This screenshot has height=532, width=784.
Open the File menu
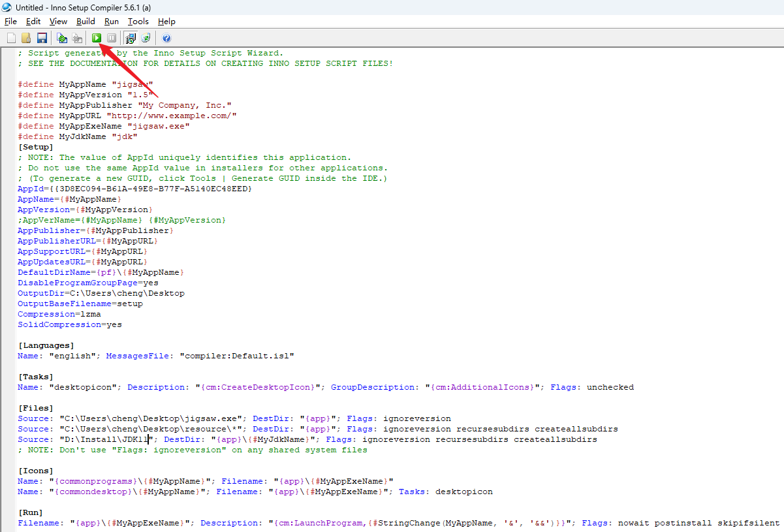pyautogui.click(x=11, y=22)
